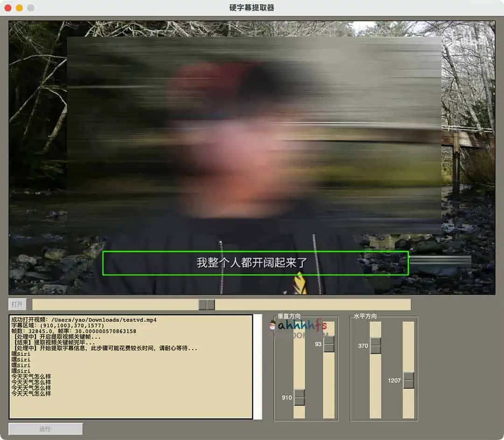The width and height of the screenshot is (504, 440).
Task: Click the 硬字幕提取器 window title
Action: 252,8
